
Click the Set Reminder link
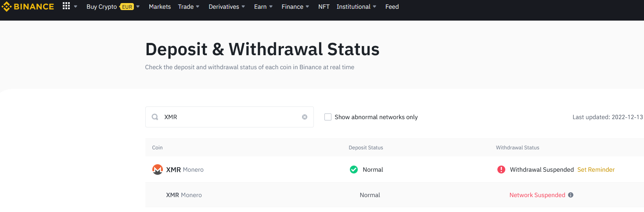(x=596, y=170)
